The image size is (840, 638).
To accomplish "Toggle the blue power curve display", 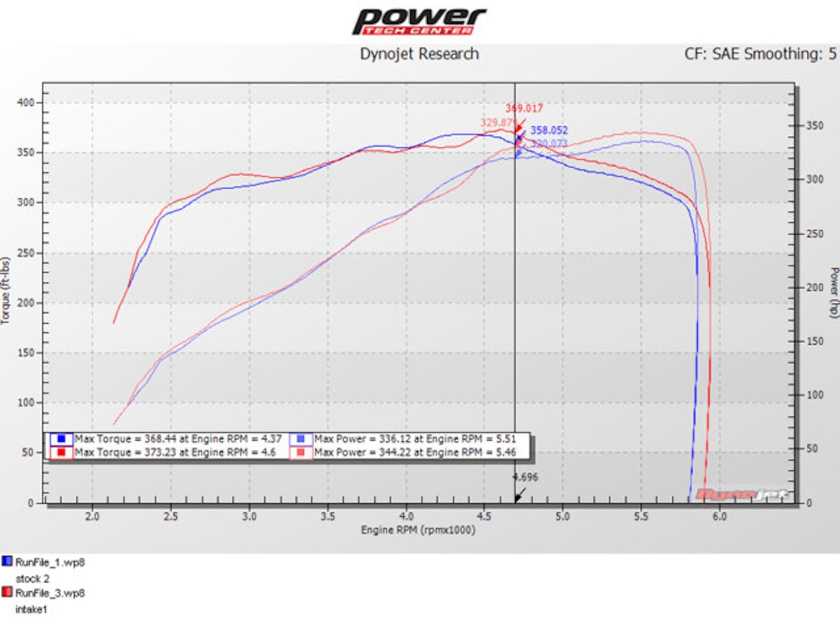I will click(644, 140).
